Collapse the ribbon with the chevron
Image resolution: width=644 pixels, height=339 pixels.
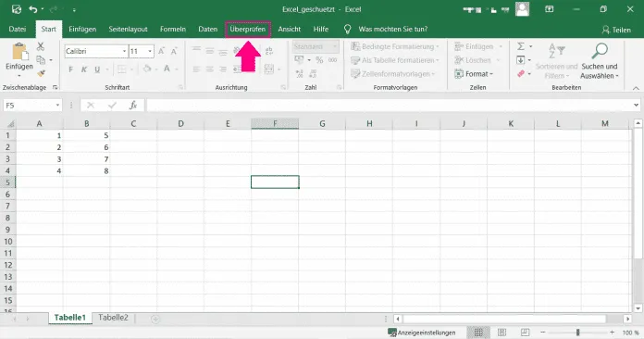coord(636,88)
